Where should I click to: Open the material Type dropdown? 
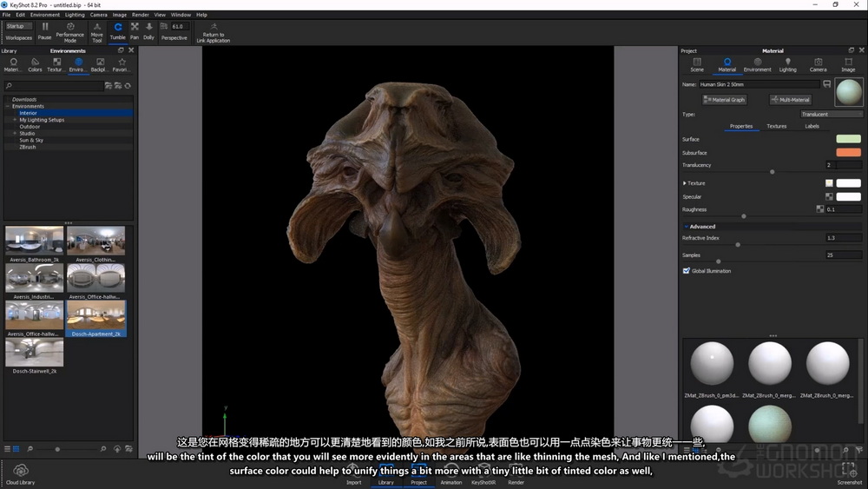[x=832, y=114]
